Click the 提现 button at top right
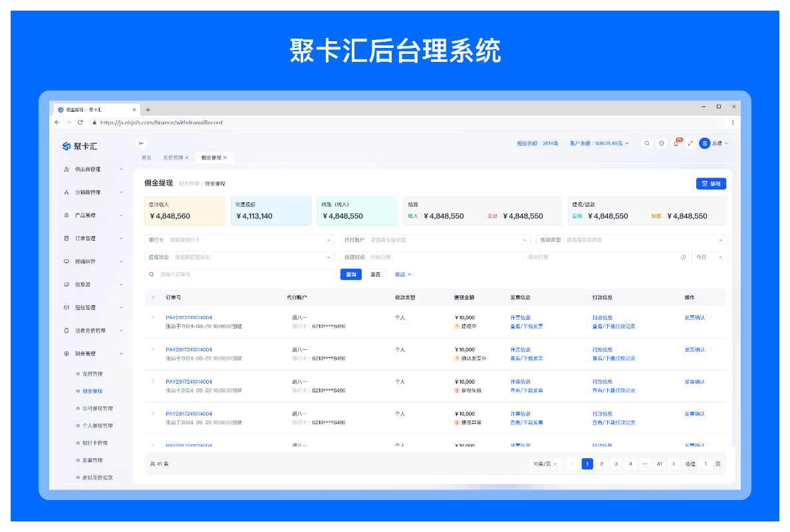The width and height of the screenshot is (790, 532). 711,184
